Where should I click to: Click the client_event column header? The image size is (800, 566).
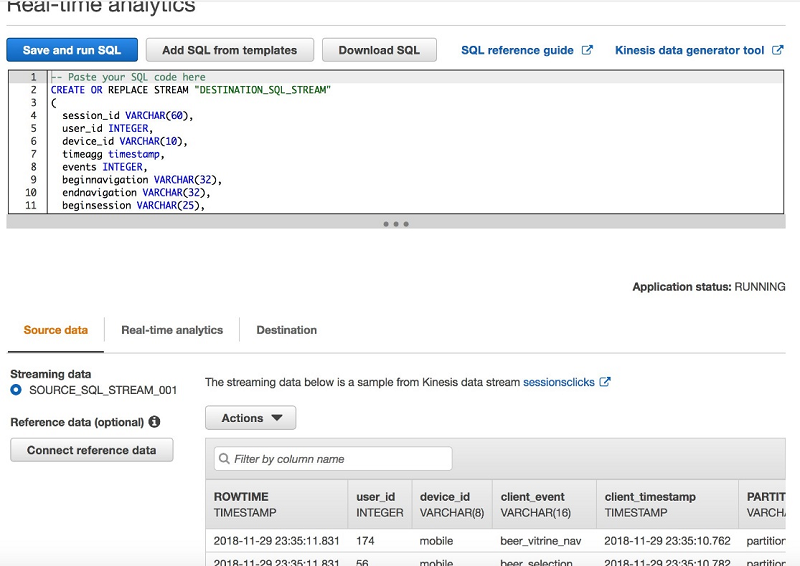click(544, 504)
